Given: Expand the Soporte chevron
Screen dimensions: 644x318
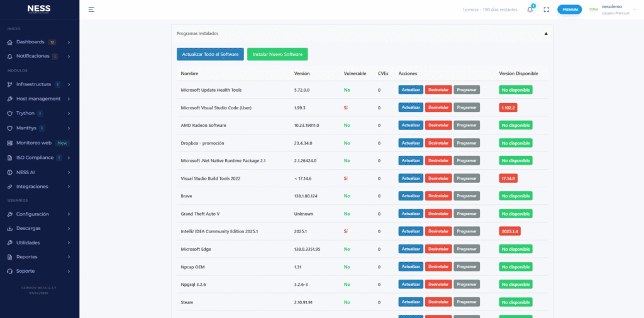Looking at the screenshot, I should [69, 271].
